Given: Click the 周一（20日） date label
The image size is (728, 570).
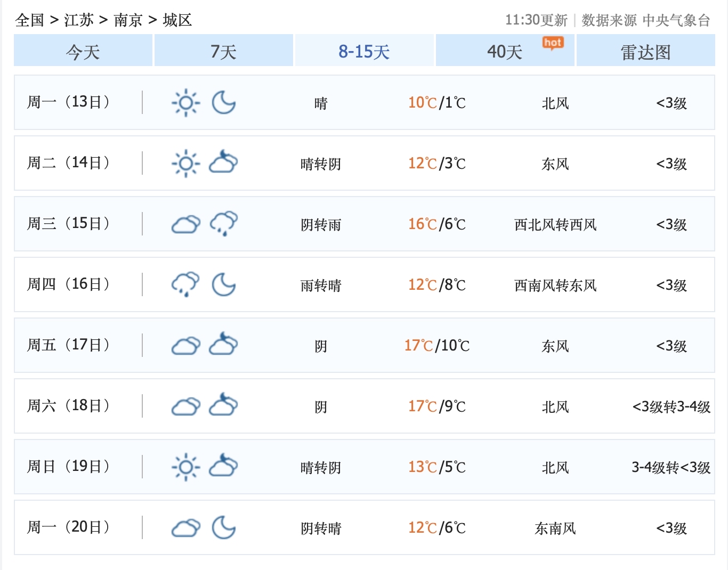Looking at the screenshot, I should [x=68, y=527].
